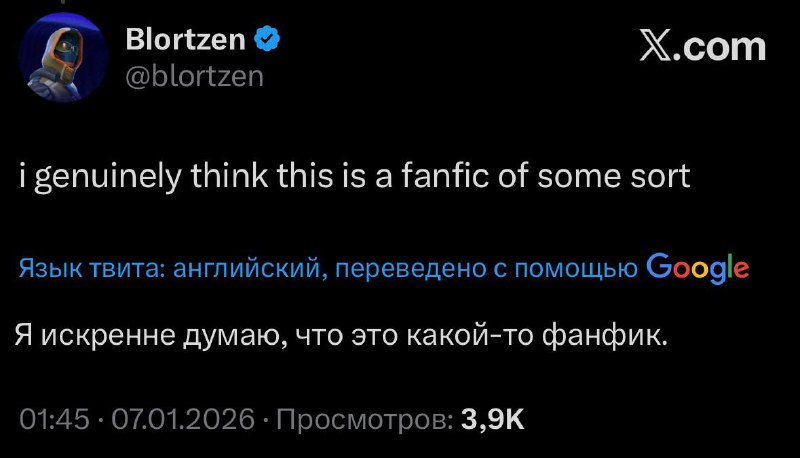800x458 pixels.
Task: Click the Blortzen profile avatar
Action: 62,57
